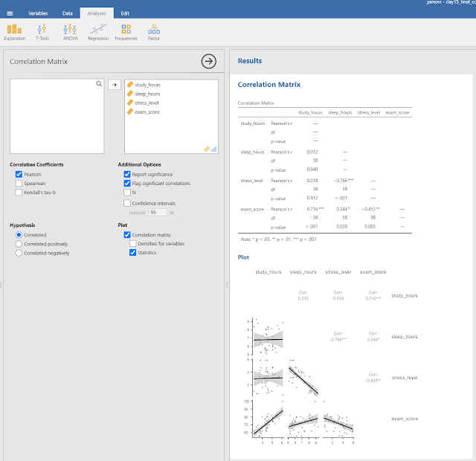
Task: Click the 0.344 * correlation cell
Action: point(343,209)
